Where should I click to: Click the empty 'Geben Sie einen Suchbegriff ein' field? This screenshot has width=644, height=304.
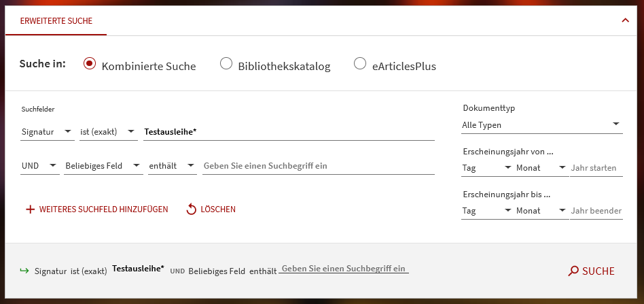click(318, 165)
